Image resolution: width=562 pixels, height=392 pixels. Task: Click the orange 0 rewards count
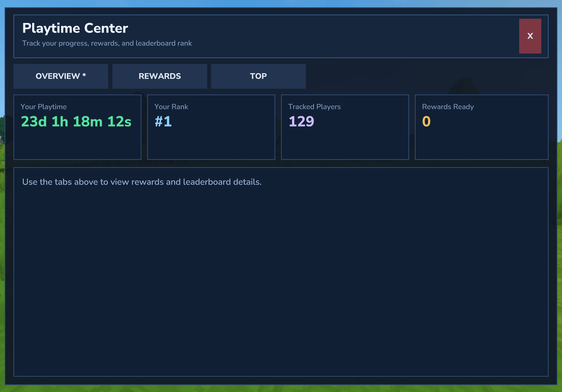pos(426,122)
